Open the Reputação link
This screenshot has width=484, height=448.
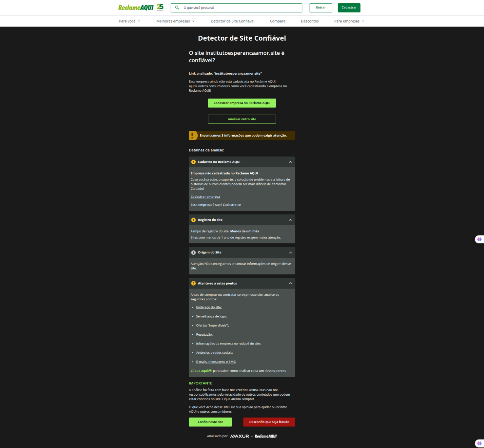pyautogui.click(x=204, y=334)
